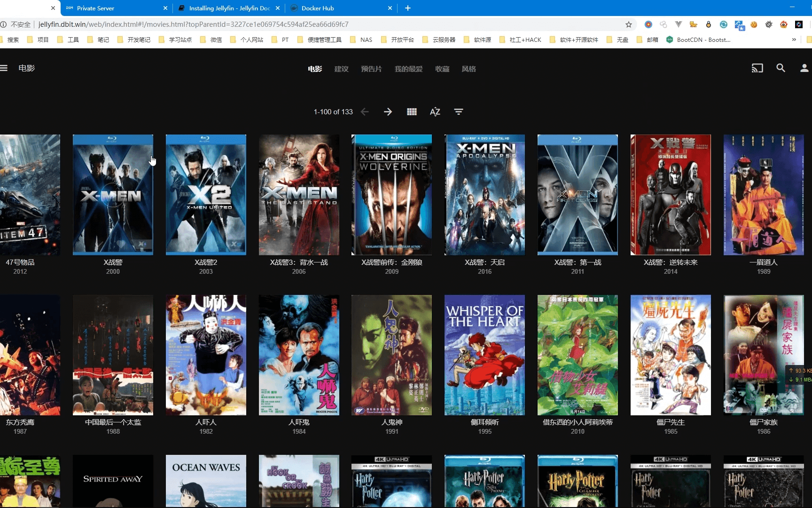Open X-Men The Last Stand poster

[299, 195]
